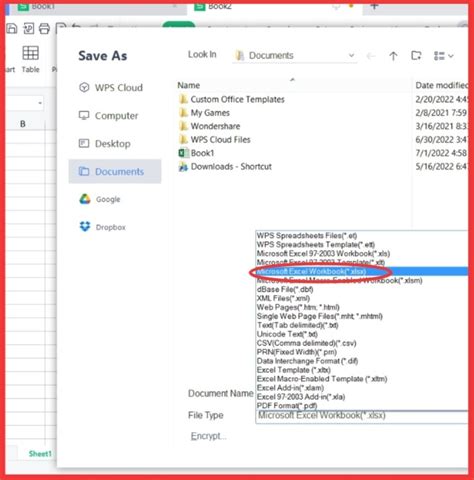This screenshot has height=480, width=474.
Task: Choose Excel Add-in (*.xlam) option
Action: 362,388
